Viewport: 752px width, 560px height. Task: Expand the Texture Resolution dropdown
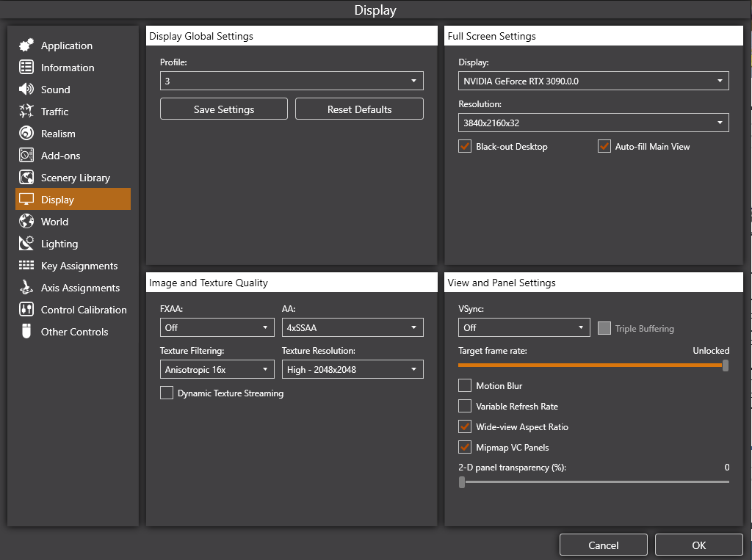[352, 369]
